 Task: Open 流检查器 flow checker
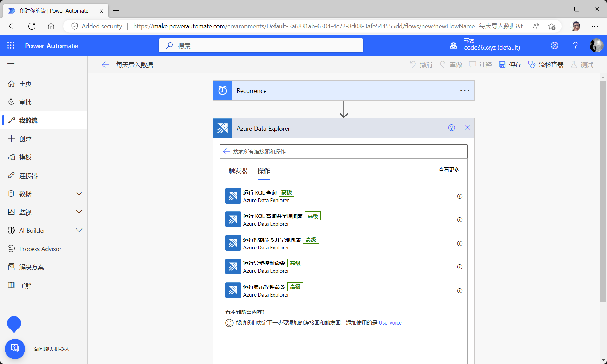coord(546,65)
